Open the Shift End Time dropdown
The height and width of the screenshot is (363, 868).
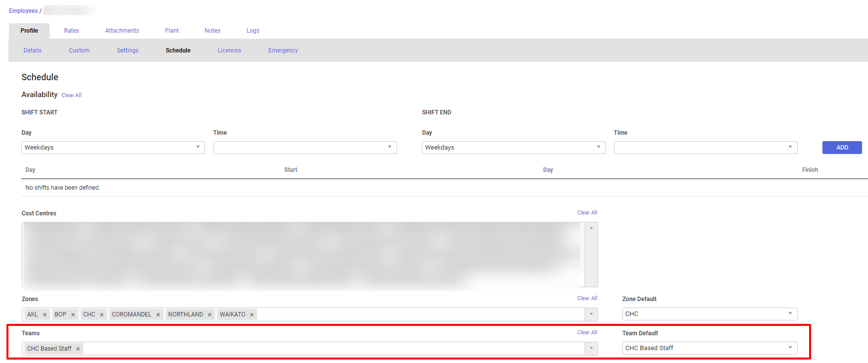(x=706, y=148)
